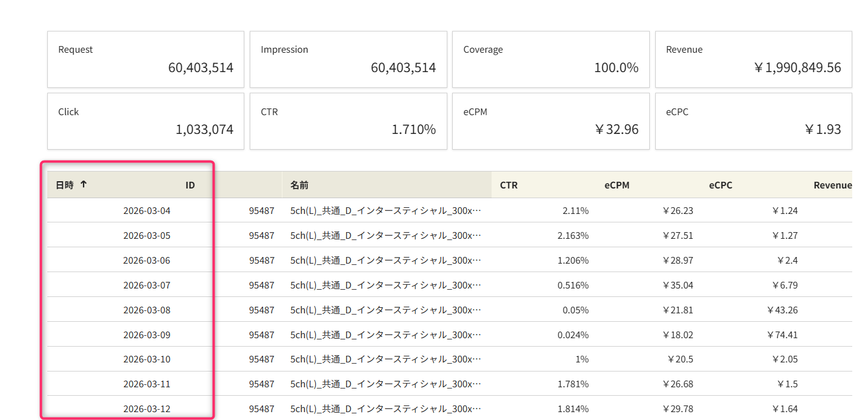Open the eCPM ￥32.96 summary card
The width and height of the screenshot is (868, 420).
point(550,121)
